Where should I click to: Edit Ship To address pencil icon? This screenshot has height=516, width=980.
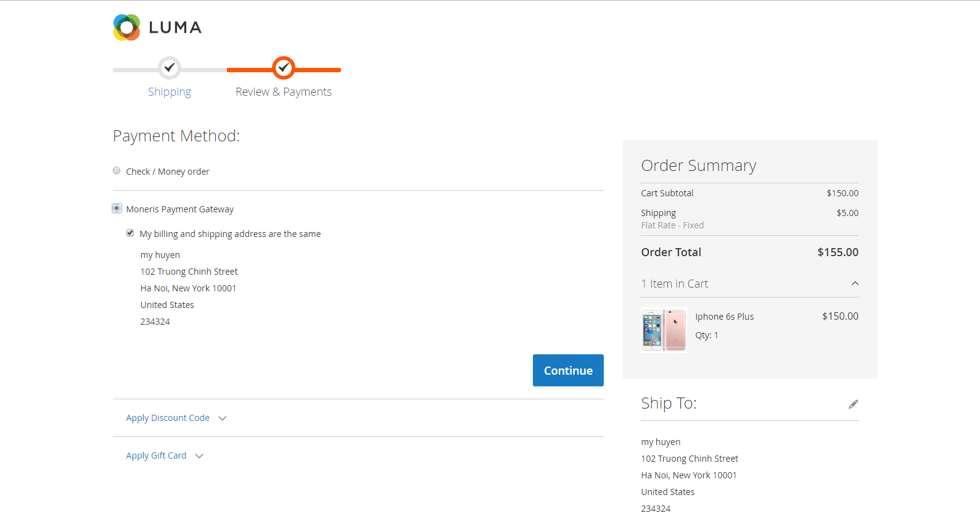click(x=853, y=404)
